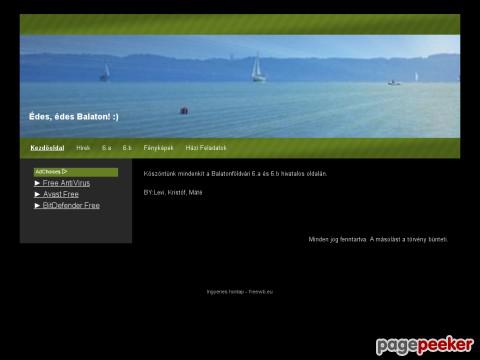This screenshot has height=360, width=480.
Task: Click the red buoy in the banner
Action: pos(184,110)
